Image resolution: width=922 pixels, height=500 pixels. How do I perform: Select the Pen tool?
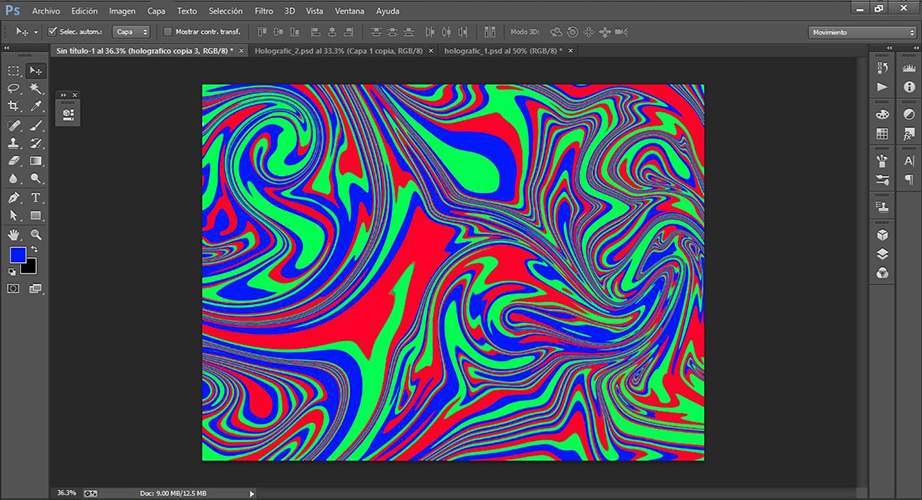click(x=14, y=198)
